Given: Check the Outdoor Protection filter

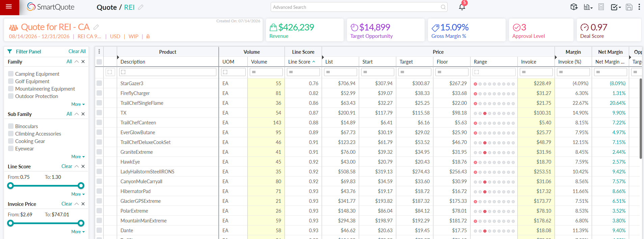Looking at the screenshot, I should [x=11, y=96].
